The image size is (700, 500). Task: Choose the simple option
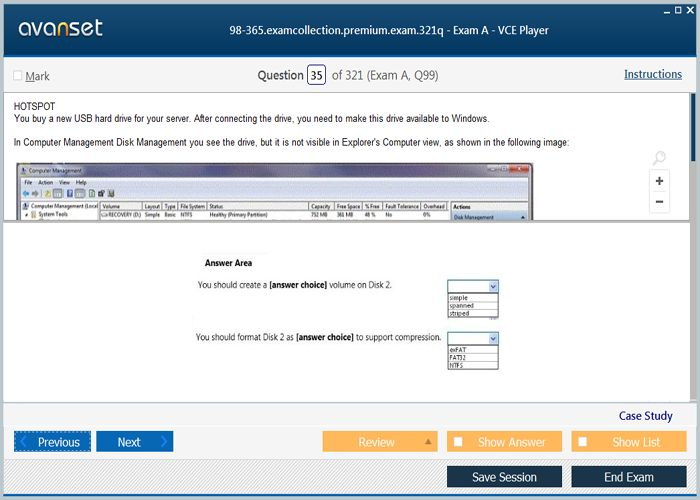(x=473, y=298)
